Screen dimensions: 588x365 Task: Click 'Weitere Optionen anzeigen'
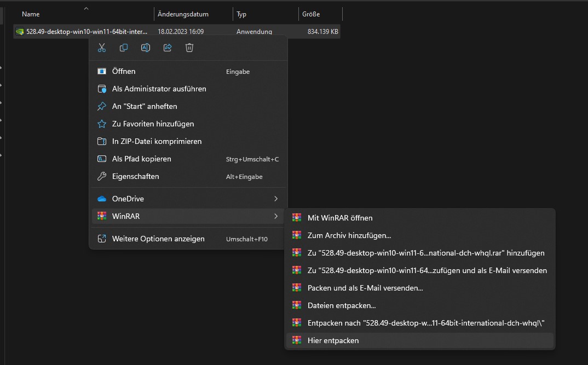click(157, 239)
